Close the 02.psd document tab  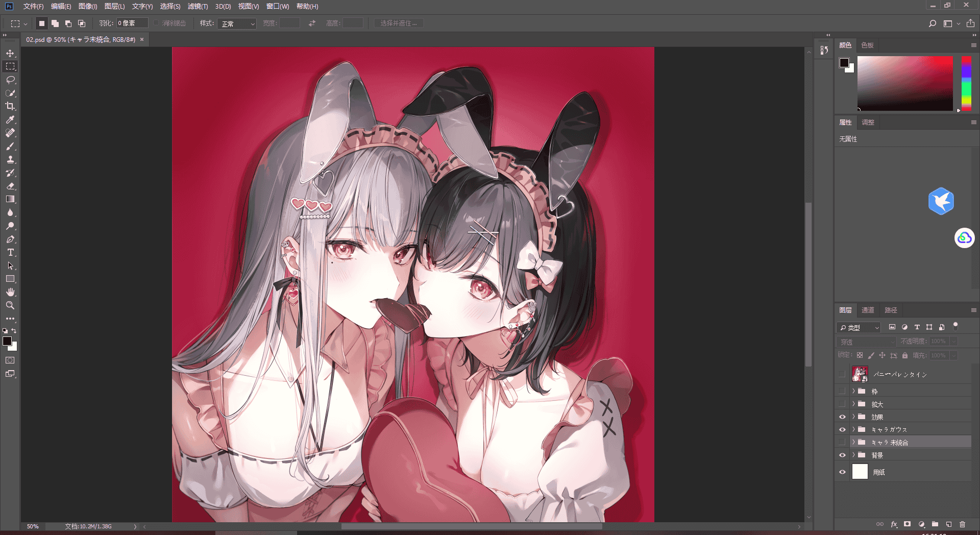pyautogui.click(x=142, y=39)
